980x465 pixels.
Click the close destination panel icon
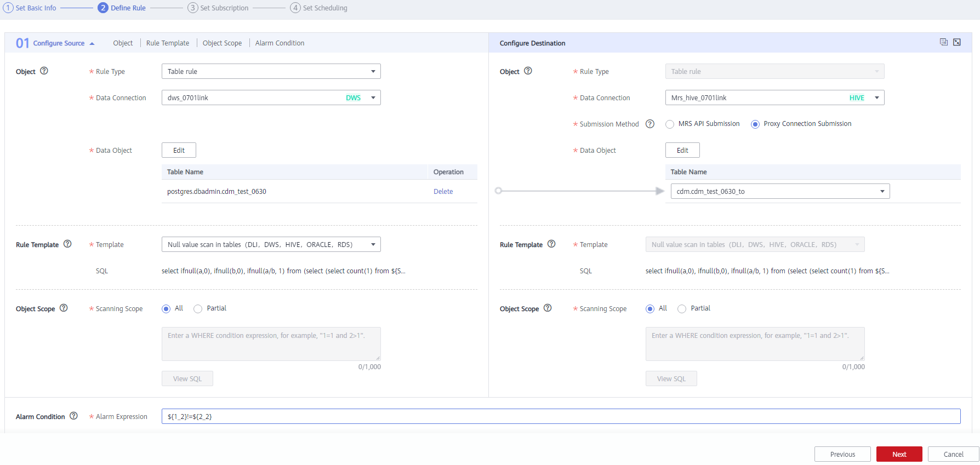click(x=957, y=42)
